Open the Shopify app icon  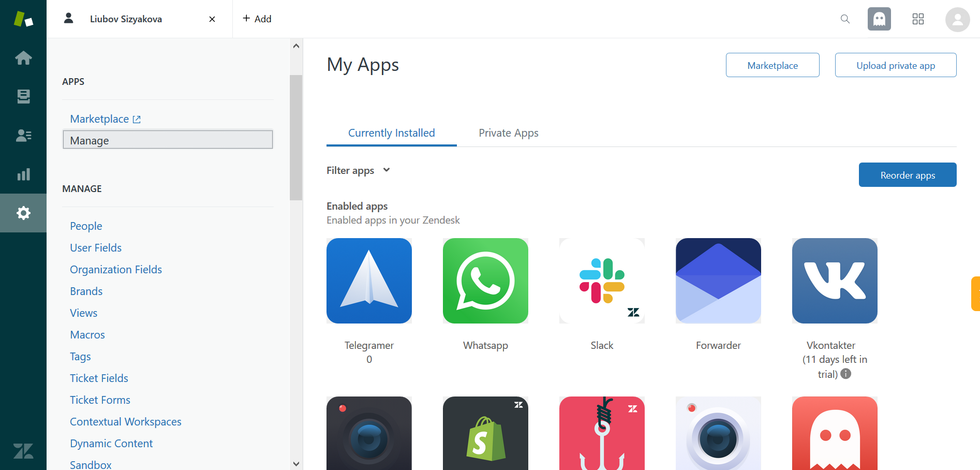point(485,433)
